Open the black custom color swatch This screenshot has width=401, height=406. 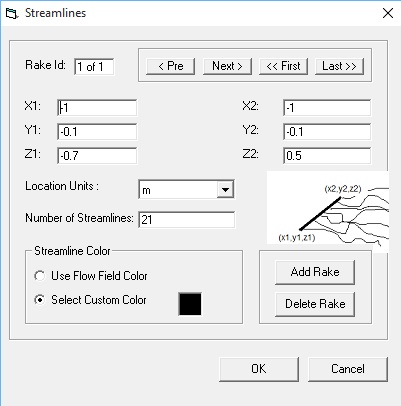(x=190, y=304)
